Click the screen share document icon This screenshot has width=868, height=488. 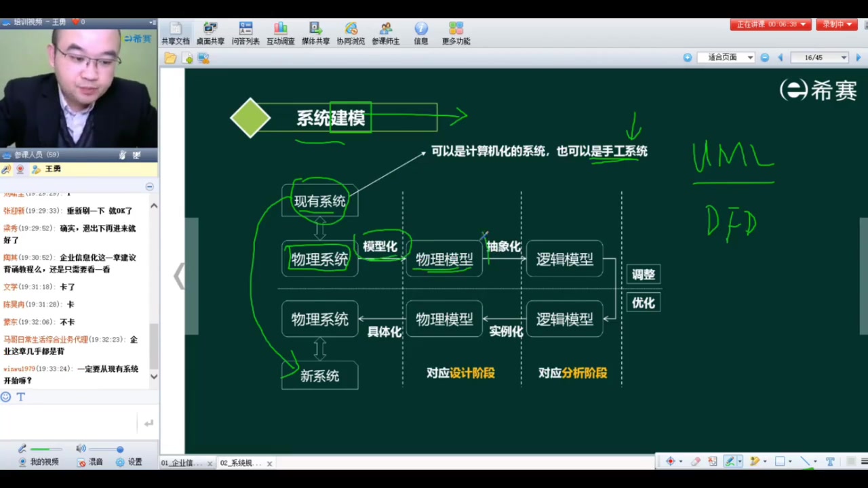[203, 58]
